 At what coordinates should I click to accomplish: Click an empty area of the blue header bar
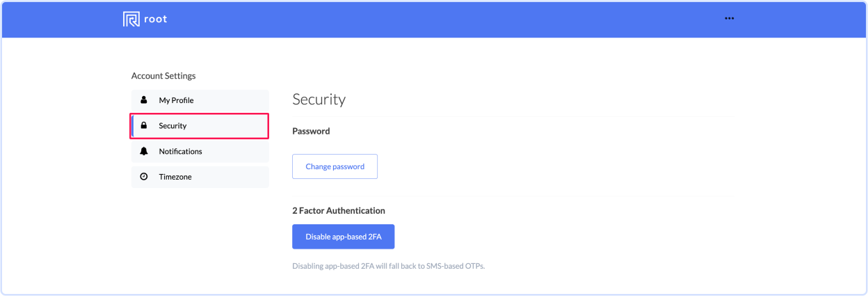pos(445,19)
